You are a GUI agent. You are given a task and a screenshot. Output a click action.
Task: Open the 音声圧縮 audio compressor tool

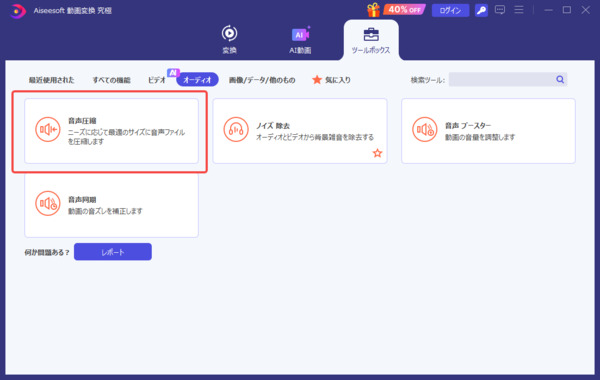(111, 131)
